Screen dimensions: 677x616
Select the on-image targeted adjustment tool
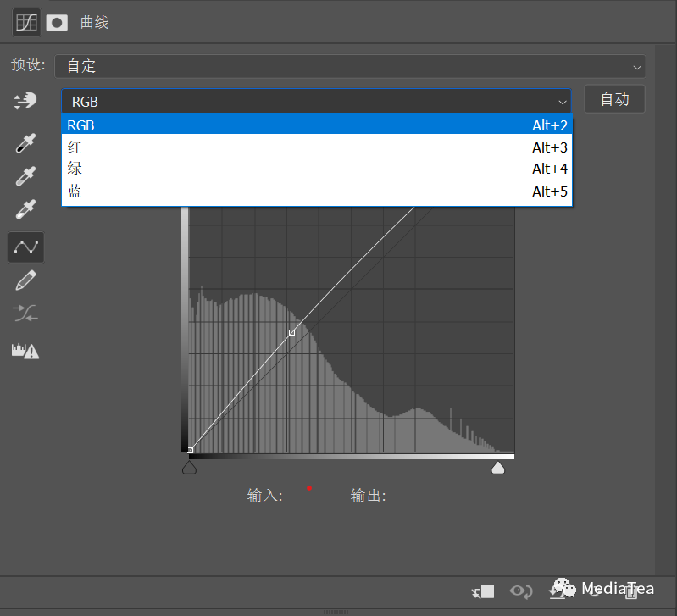25,101
